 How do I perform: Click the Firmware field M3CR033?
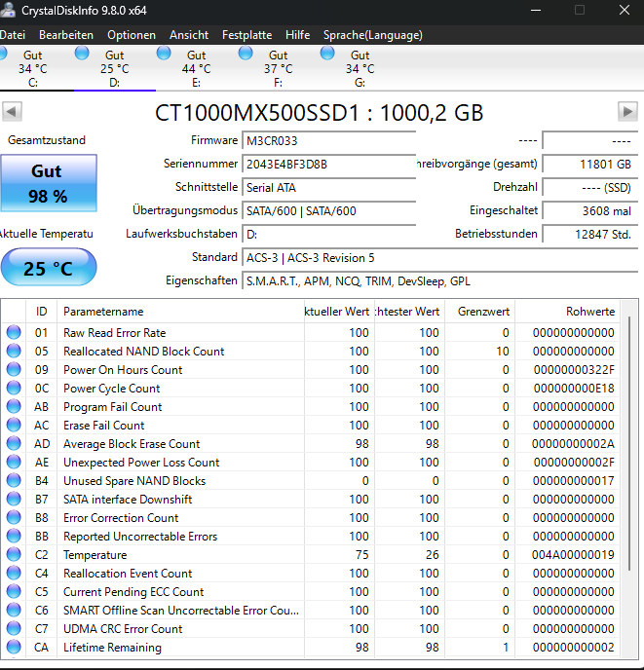click(329, 140)
